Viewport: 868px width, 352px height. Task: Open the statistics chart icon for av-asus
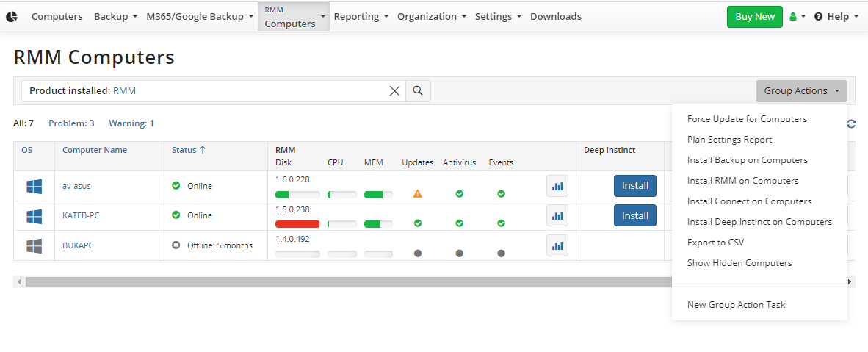pyautogui.click(x=557, y=186)
